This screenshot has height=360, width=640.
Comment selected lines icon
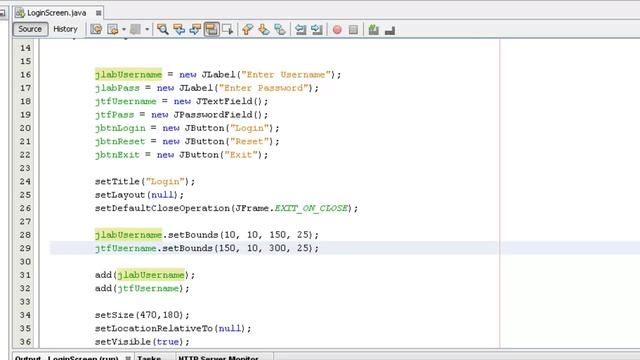[373, 29]
